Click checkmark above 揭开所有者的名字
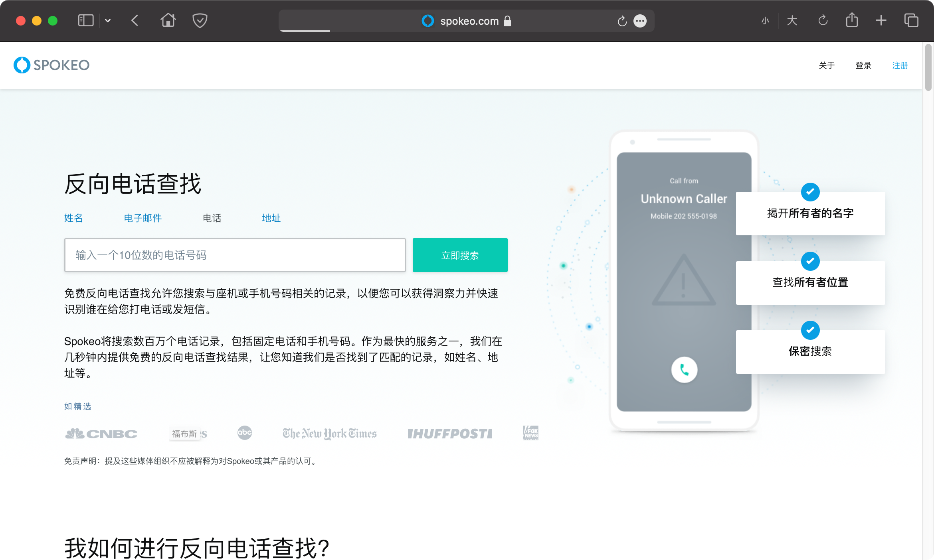 tap(810, 192)
